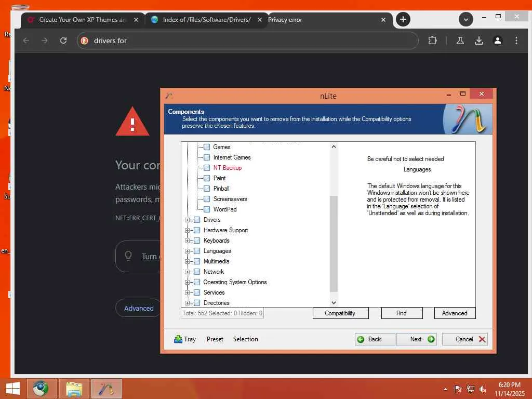Expand the Network tree node
532x399 pixels.
[x=187, y=272]
